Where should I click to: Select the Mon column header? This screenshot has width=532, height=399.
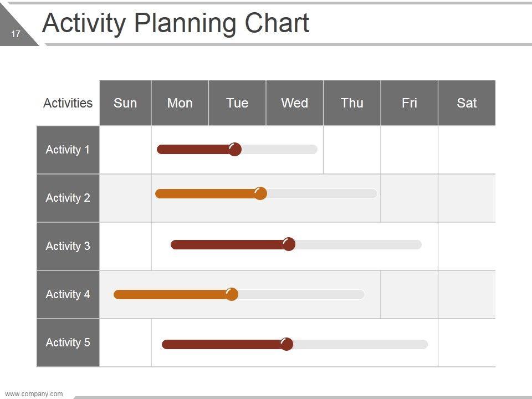180,103
